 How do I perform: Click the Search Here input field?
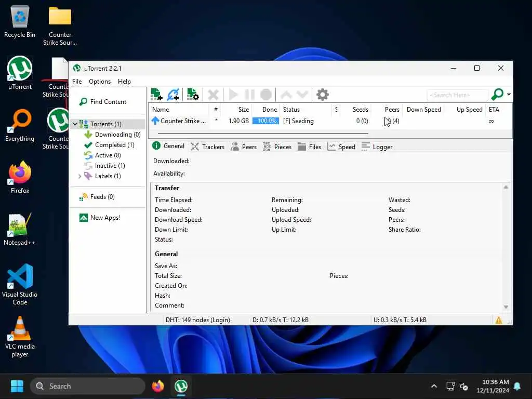tap(457, 95)
